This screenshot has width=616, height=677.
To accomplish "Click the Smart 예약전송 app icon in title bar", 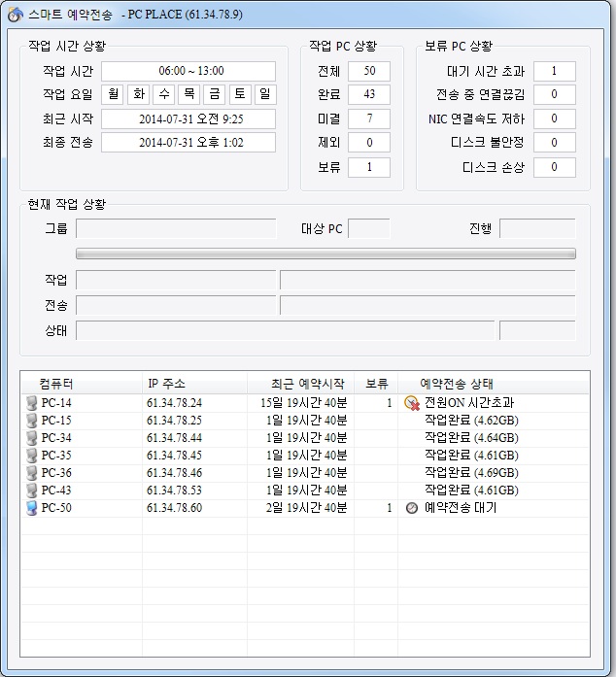I will 15,14.
